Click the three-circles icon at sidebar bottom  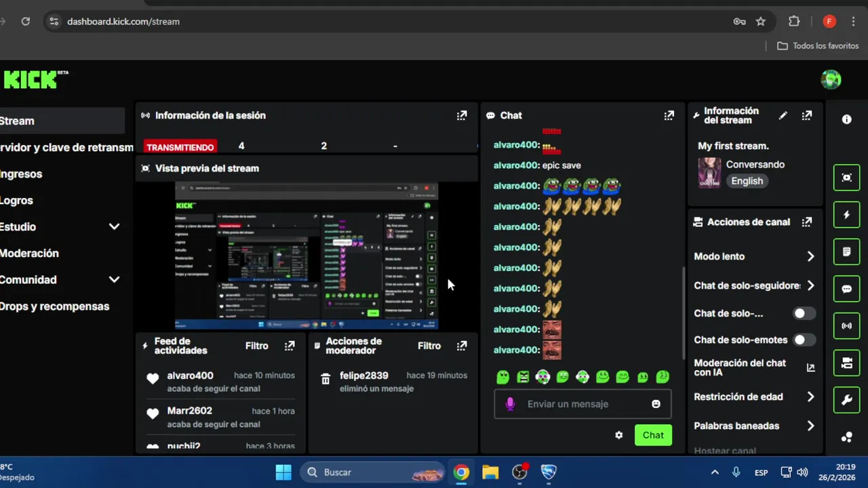[x=846, y=437]
